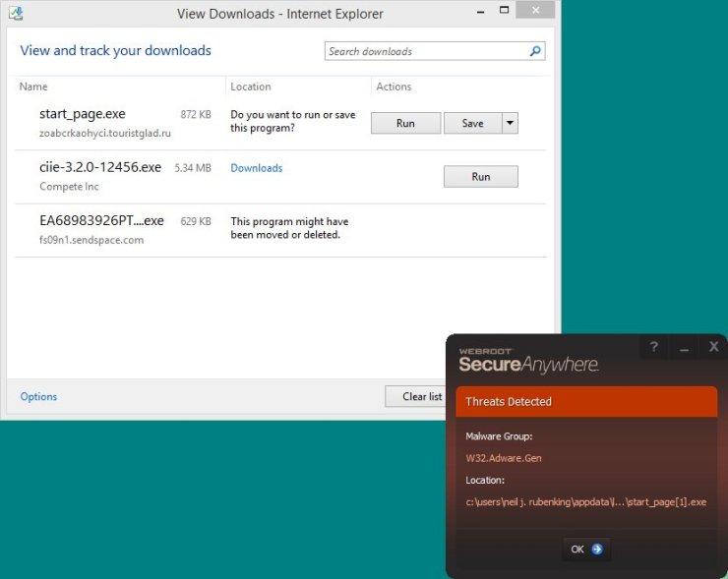728x579 pixels.
Task: Click the 872 KB file size
Action: (x=196, y=115)
